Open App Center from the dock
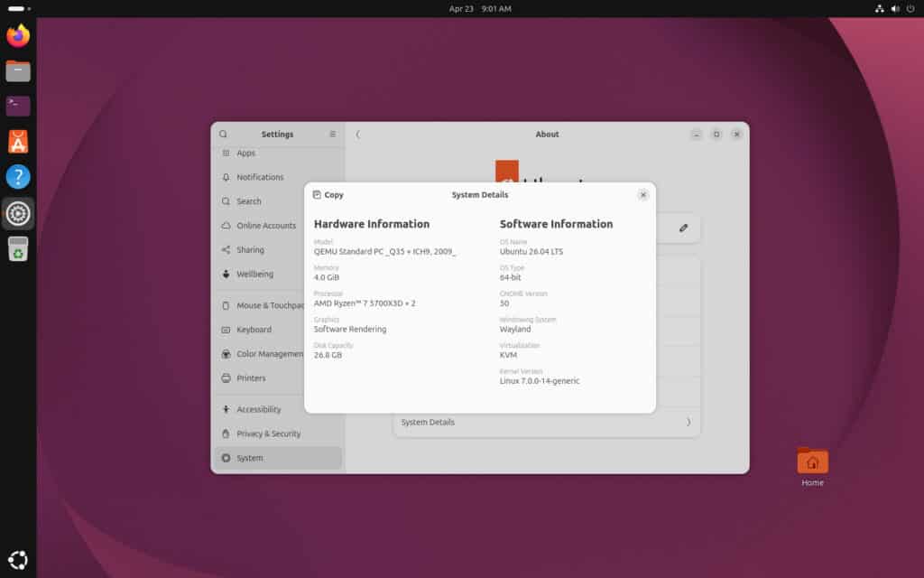Viewport: 924px width, 578px height. pyautogui.click(x=18, y=141)
